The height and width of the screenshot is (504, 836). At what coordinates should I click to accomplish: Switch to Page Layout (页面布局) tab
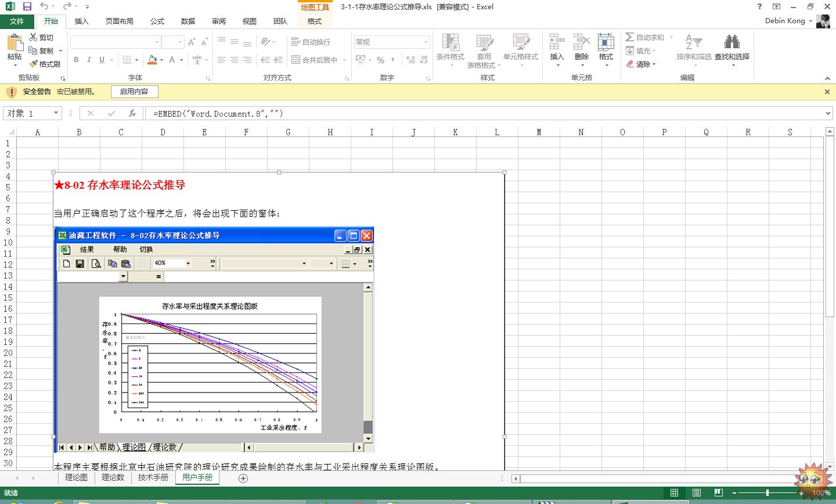120,21
